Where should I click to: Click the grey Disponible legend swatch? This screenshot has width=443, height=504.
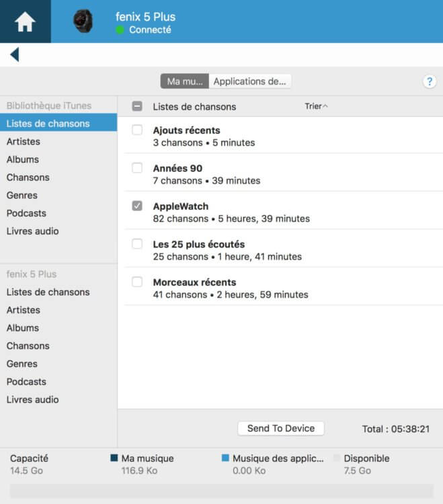tap(337, 458)
